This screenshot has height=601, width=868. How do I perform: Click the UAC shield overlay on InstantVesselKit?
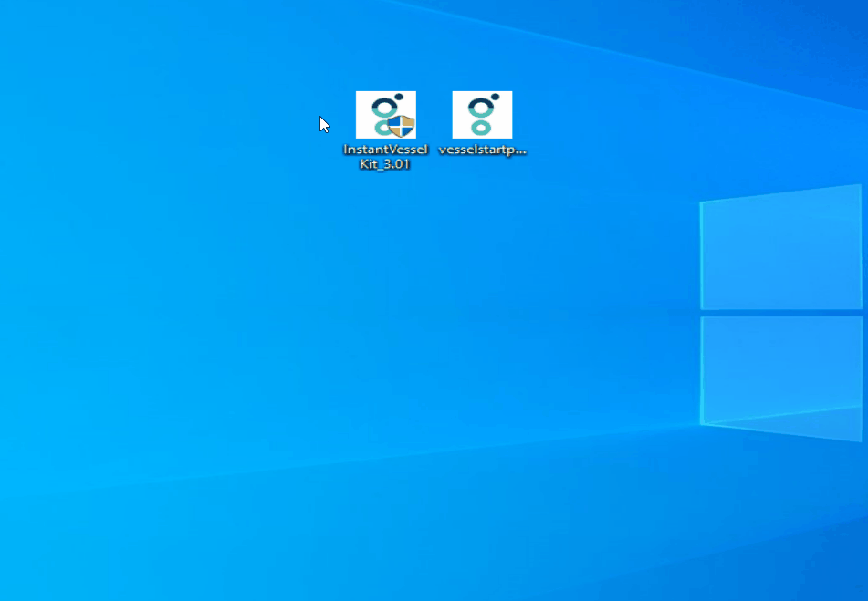401,125
